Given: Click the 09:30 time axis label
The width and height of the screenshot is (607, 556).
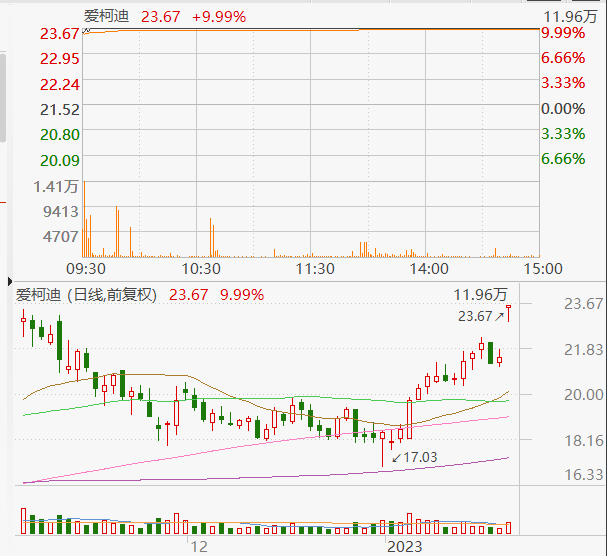Looking at the screenshot, I should tap(86, 269).
